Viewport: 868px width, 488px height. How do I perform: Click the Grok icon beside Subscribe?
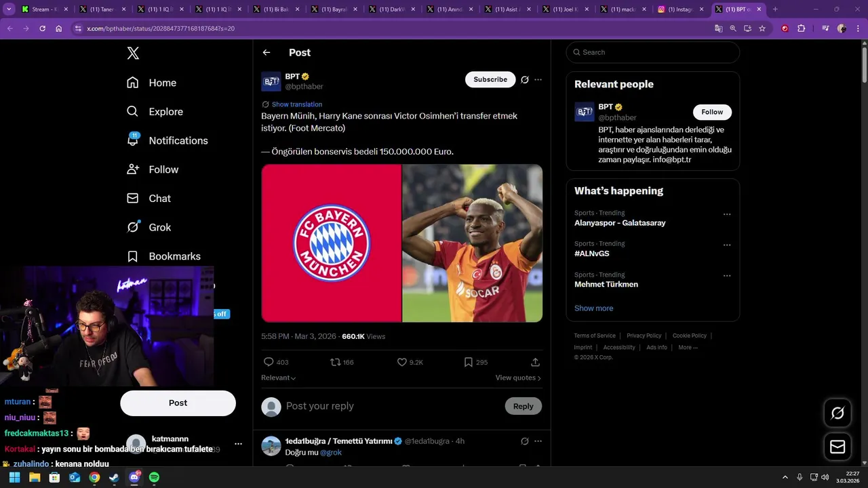pyautogui.click(x=524, y=79)
